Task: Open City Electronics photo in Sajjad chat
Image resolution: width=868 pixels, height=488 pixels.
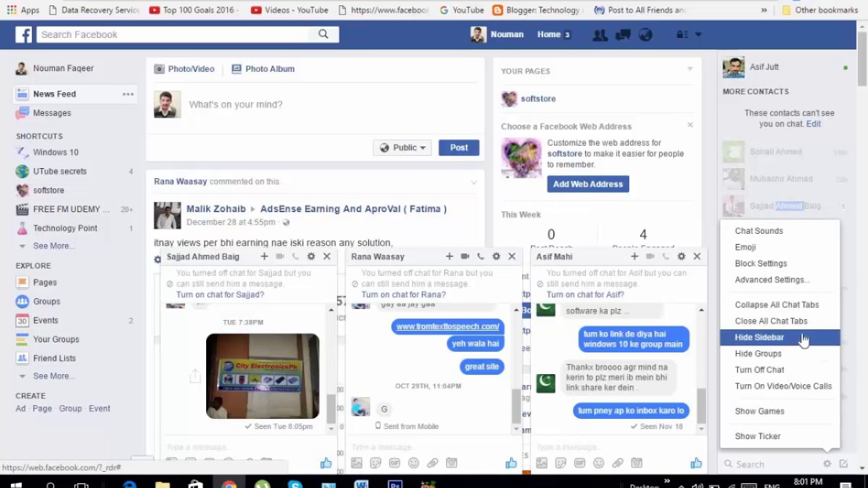Action: (x=262, y=376)
